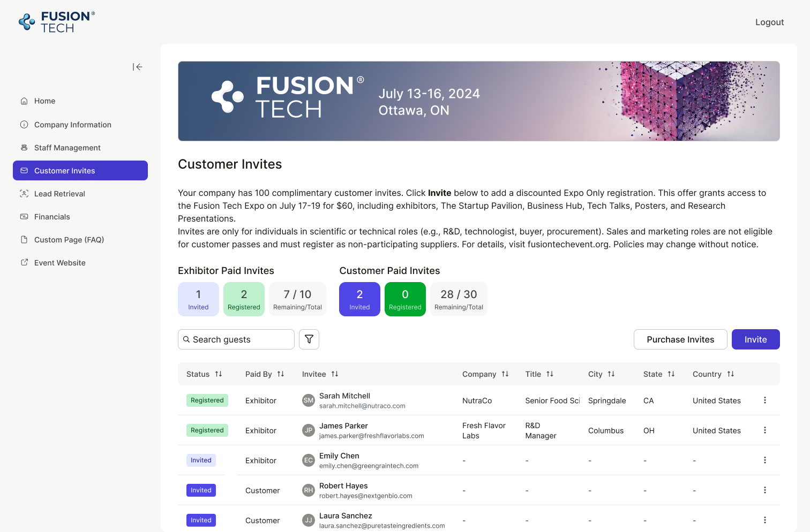Click the SM avatar for Sarah Mitchell
Image resolution: width=810 pixels, height=532 pixels.
click(309, 400)
